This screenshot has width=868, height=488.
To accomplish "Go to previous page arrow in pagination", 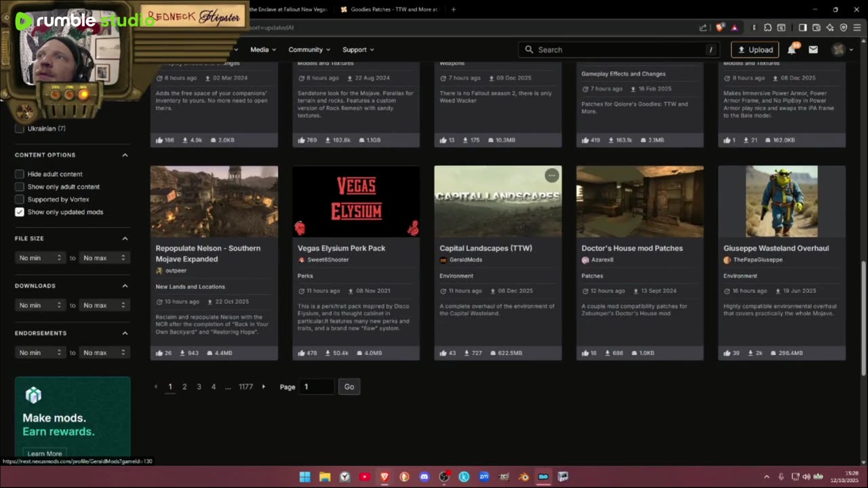I will point(156,386).
